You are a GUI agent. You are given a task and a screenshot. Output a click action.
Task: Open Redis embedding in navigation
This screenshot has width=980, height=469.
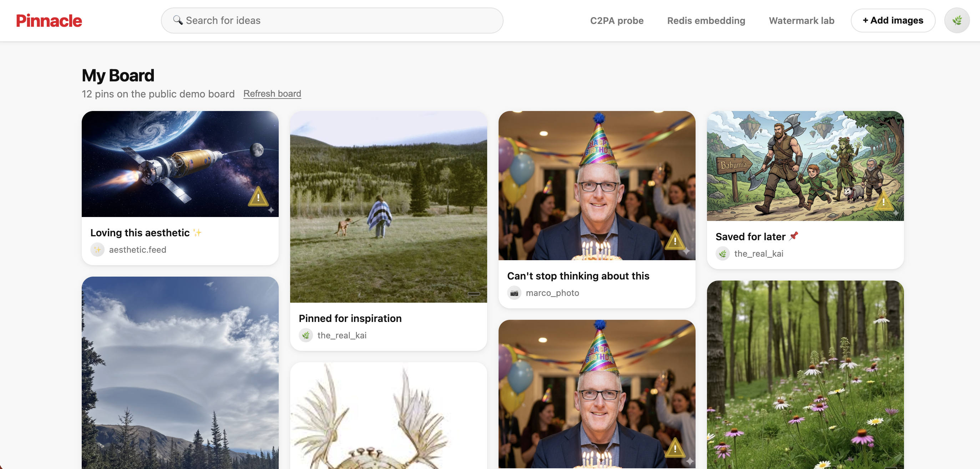[x=706, y=21]
